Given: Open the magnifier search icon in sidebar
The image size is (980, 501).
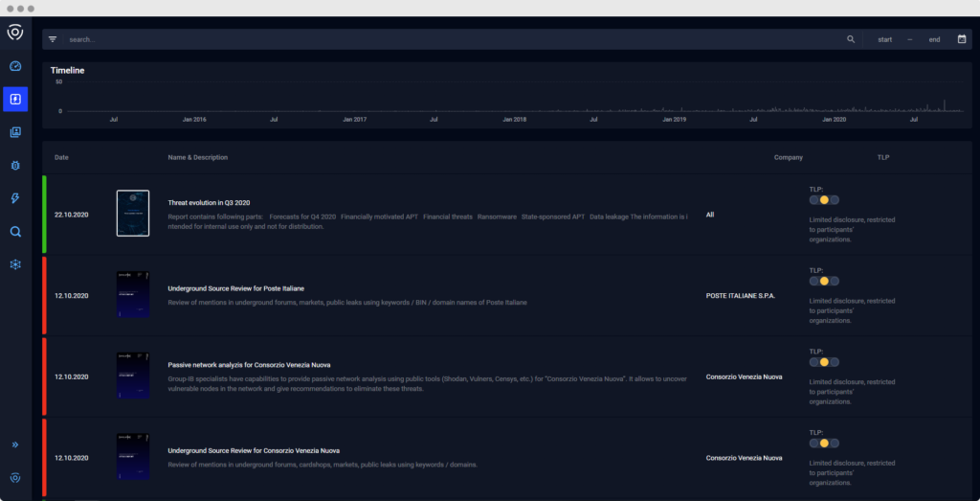Looking at the screenshot, I should click(15, 231).
